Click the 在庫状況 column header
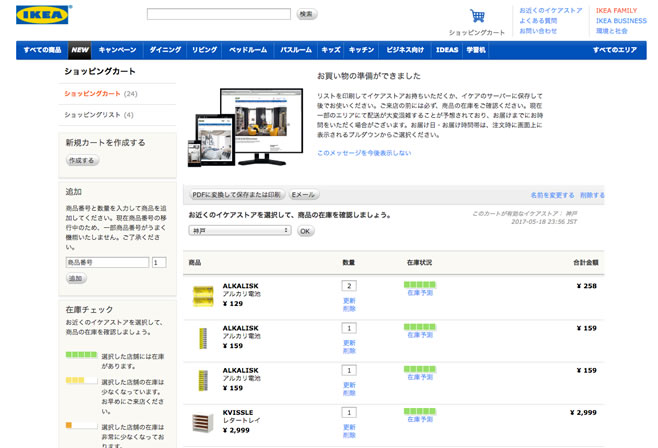Screen dimensions: 658x448 [x=419, y=263]
